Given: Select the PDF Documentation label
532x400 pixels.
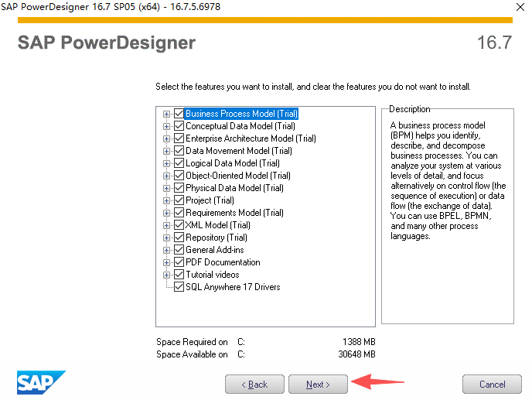Looking at the screenshot, I should click(x=223, y=262).
